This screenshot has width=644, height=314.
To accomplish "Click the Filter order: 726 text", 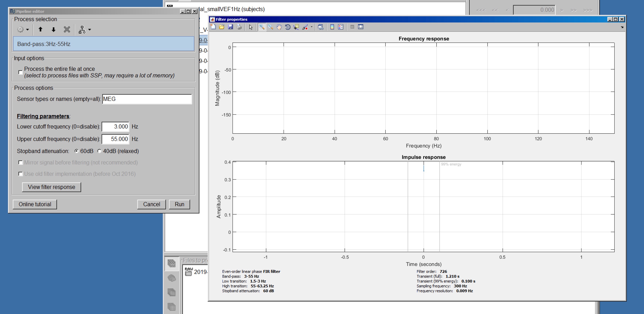I will pyautogui.click(x=432, y=271).
